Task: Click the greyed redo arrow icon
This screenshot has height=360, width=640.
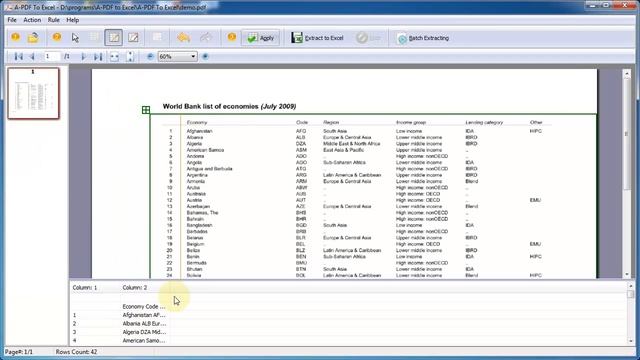Action: (206, 38)
